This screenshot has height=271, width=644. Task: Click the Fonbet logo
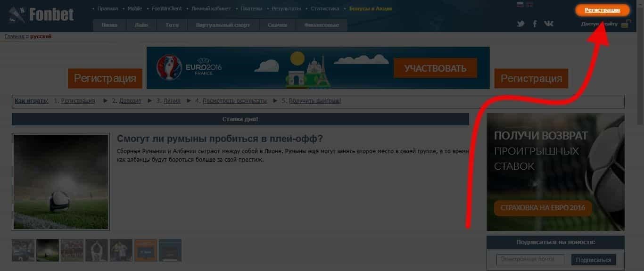(41, 15)
